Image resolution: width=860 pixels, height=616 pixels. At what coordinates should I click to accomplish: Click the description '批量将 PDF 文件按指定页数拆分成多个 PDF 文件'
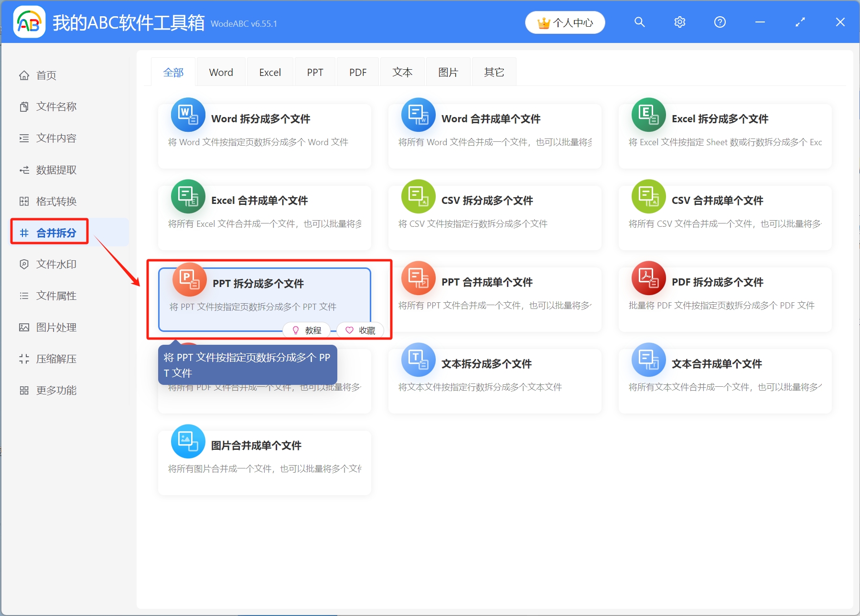721,306
